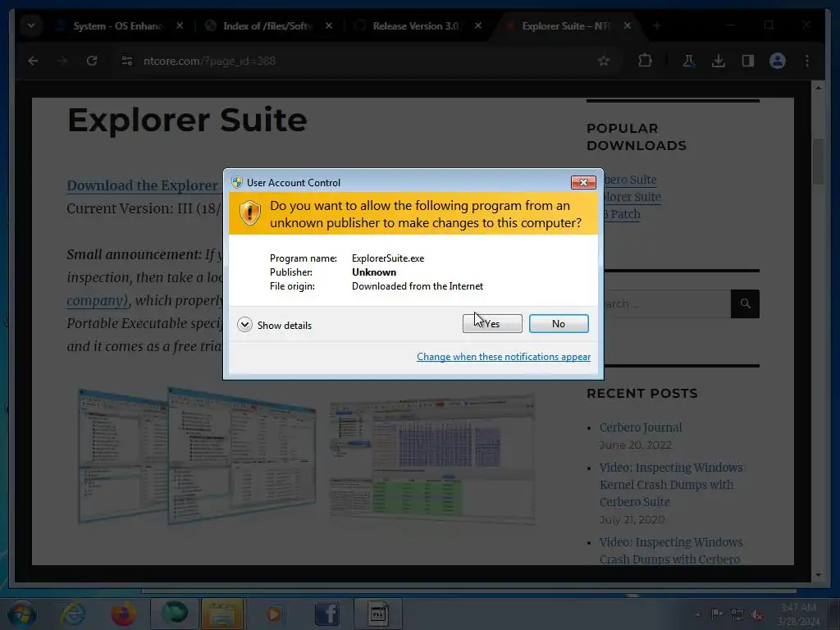The width and height of the screenshot is (840, 630).
Task: Close the Release Version 3.0 tab
Action: click(x=478, y=25)
